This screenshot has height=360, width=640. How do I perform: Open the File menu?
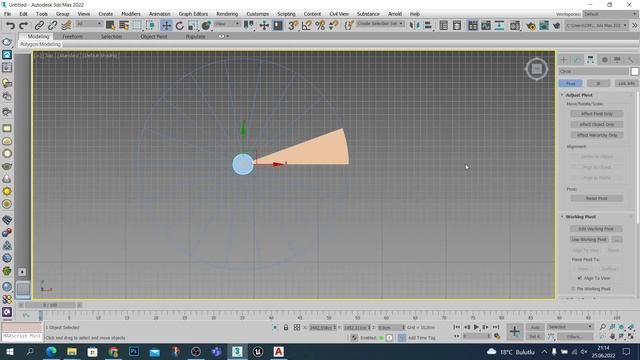pyautogui.click(x=7, y=14)
